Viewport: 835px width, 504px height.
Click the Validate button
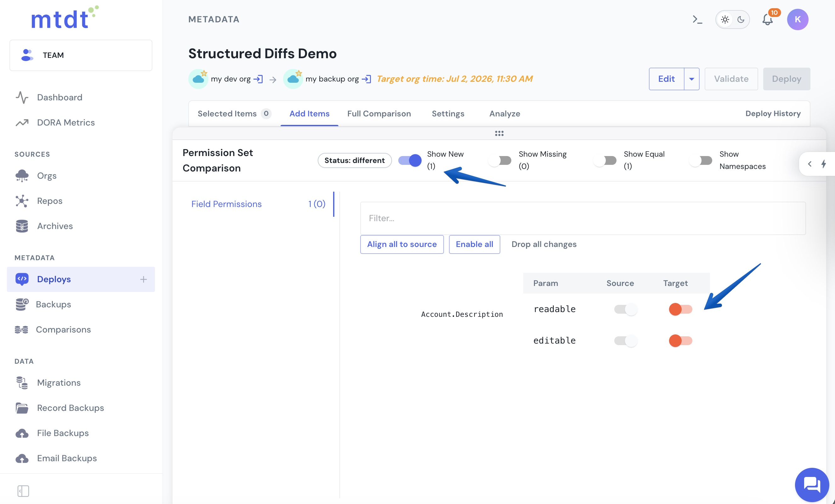point(731,79)
